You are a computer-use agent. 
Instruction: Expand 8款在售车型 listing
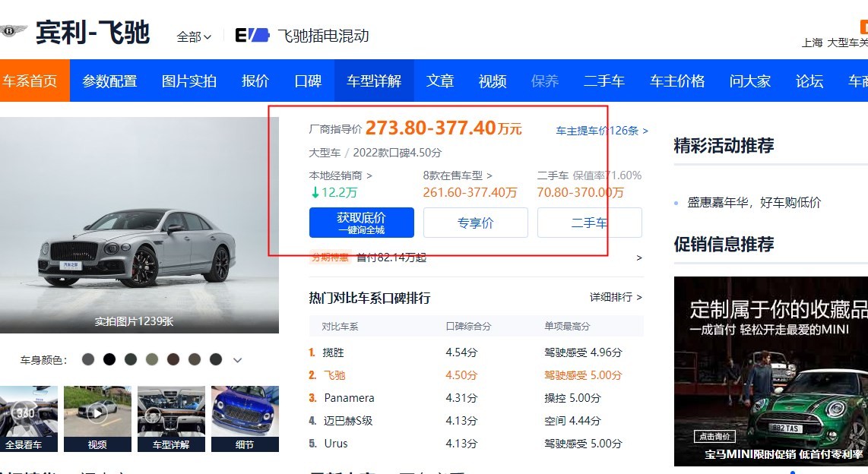[458, 175]
